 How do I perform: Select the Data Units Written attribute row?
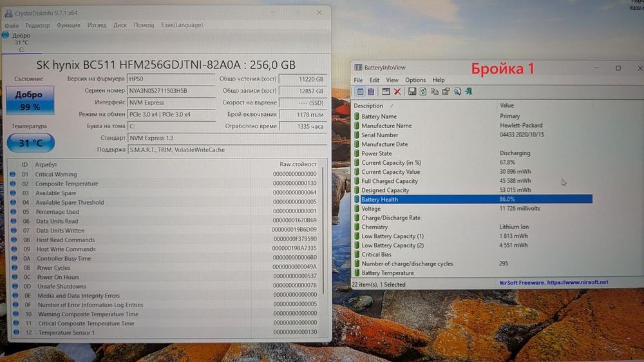tap(165, 231)
